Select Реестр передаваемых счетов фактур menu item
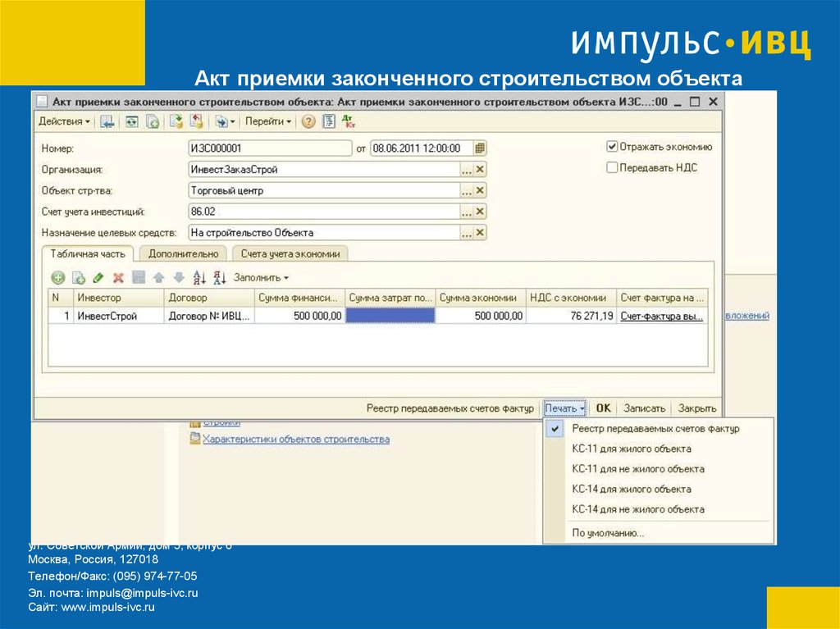Viewport: 840px width, 629px height. coord(659,429)
